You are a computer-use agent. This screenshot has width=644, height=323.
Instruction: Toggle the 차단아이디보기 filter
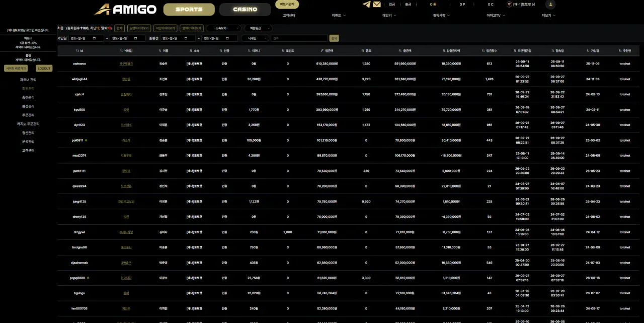pyautogui.click(x=166, y=28)
